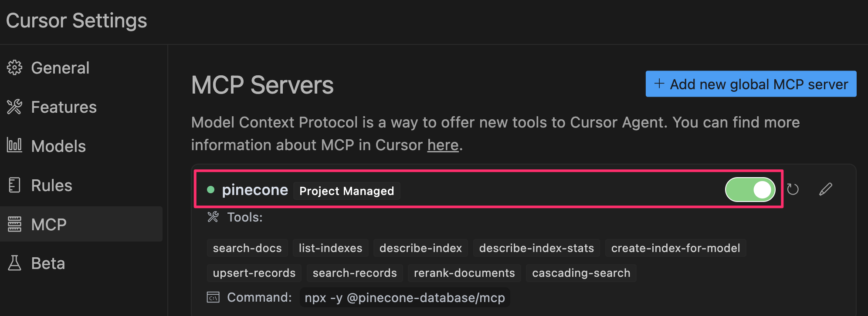Select General in the settings sidebar
Viewport: 868px width, 316px height.
click(x=60, y=67)
